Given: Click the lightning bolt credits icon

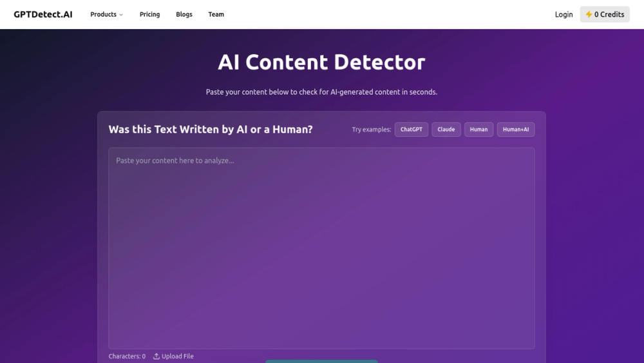Looking at the screenshot, I should click(x=589, y=14).
